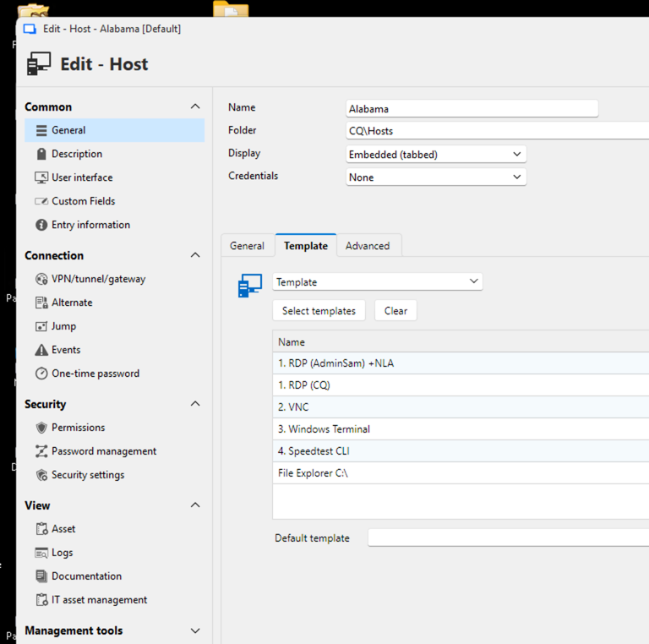649x644 pixels.
Task: Click the Folder input field
Action: coord(497,131)
